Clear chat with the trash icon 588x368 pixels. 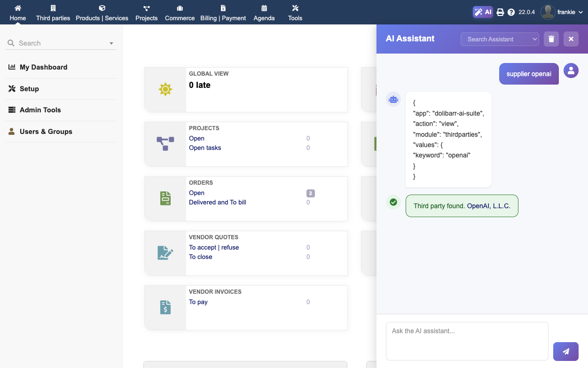[x=551, y=39]
